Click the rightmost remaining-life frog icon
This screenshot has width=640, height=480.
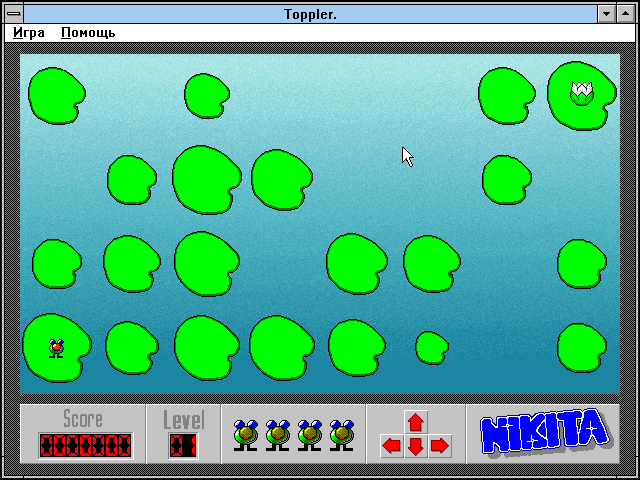click(342, 435)
